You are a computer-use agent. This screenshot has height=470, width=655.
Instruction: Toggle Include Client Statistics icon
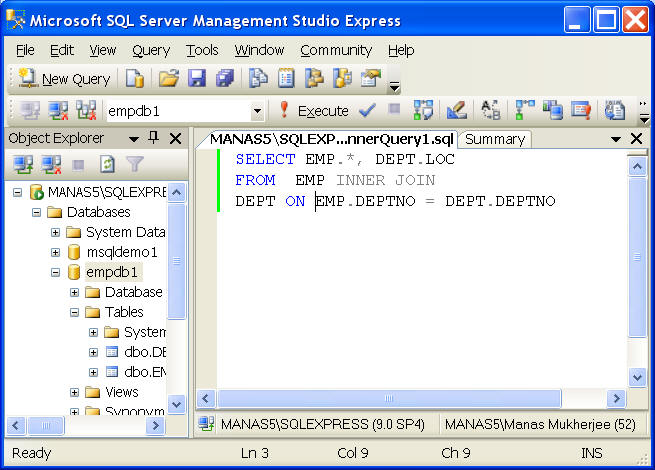(552, 111)
